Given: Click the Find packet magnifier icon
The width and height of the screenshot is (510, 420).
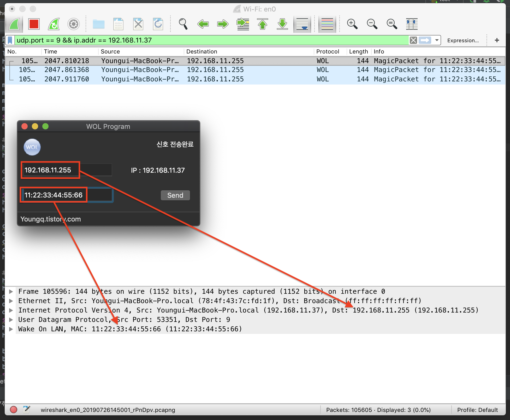Looking at the screenshot, I should pos(183,24).
